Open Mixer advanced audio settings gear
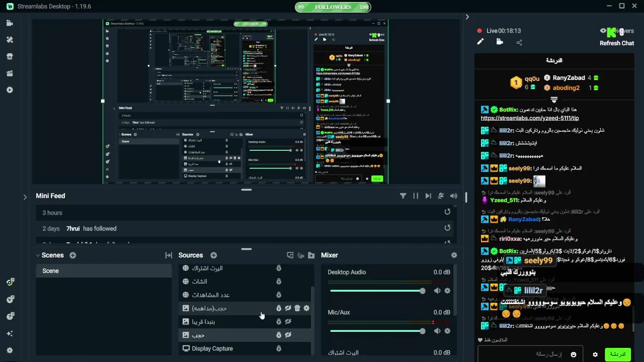644x362 pixels. tap(454, 255)
